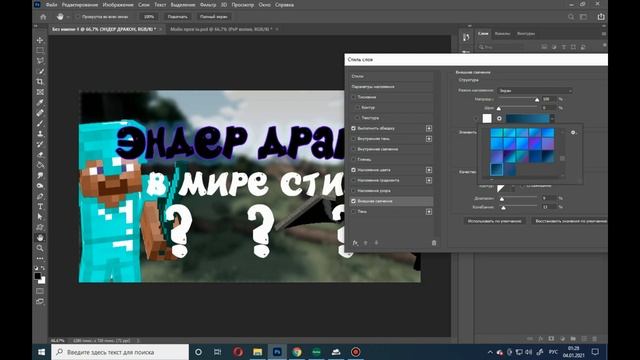The image size is (640, 360).
Task: Select the Clone Stamp tool
Action: tap(40, 134)
